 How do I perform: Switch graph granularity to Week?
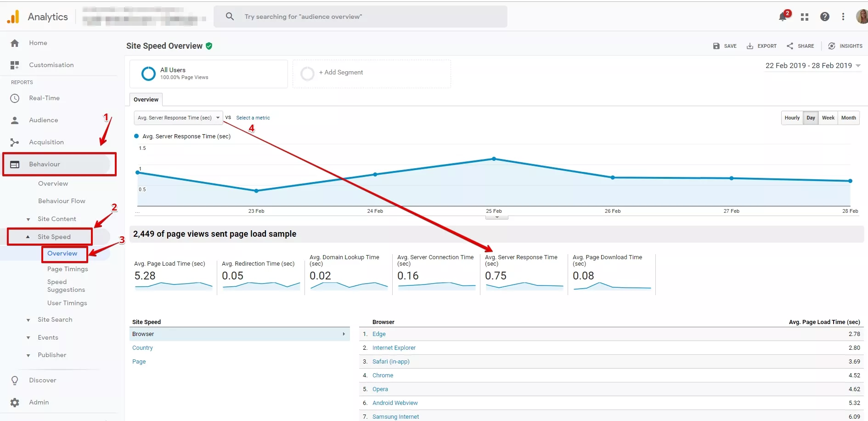828,118
